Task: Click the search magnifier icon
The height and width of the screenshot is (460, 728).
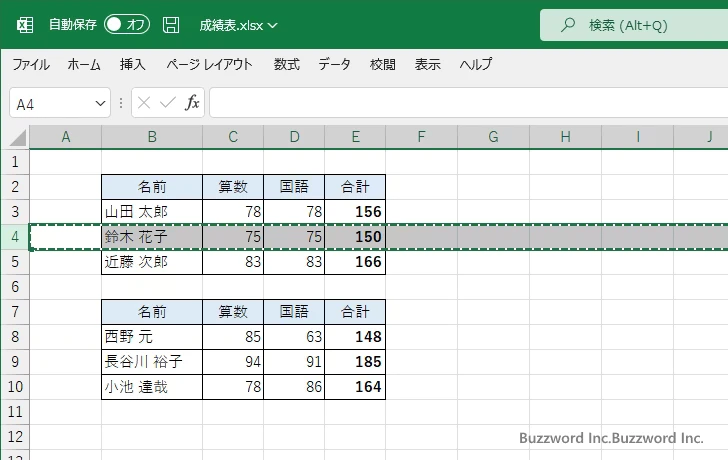Action: 569,25
